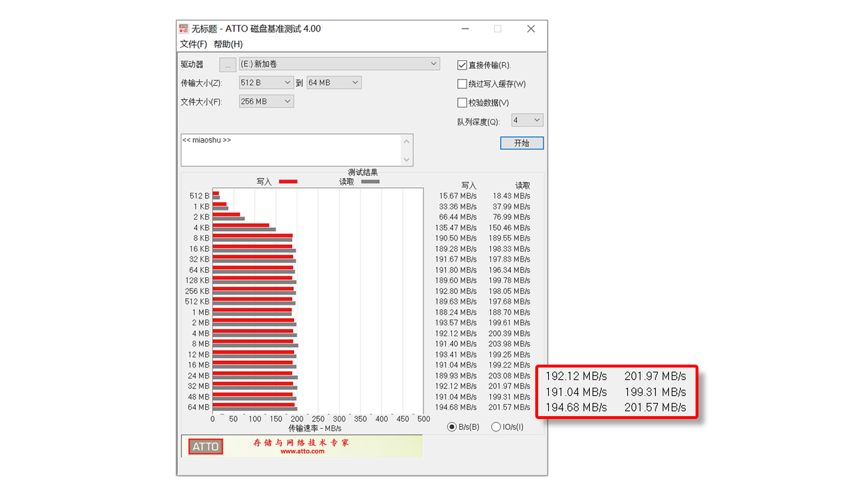Viewport: 868px width, 496px height.
Task: Expand the (E:) 新加卷 drive dropdown
Action: (x=340, y=64)
